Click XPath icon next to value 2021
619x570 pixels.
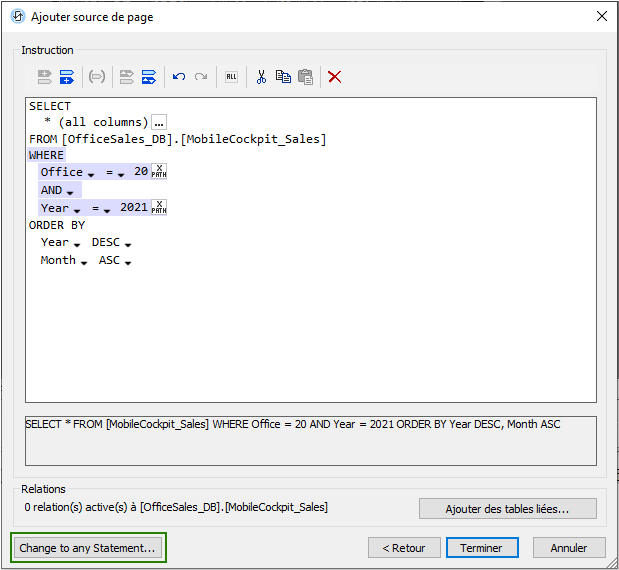[159, 208]
